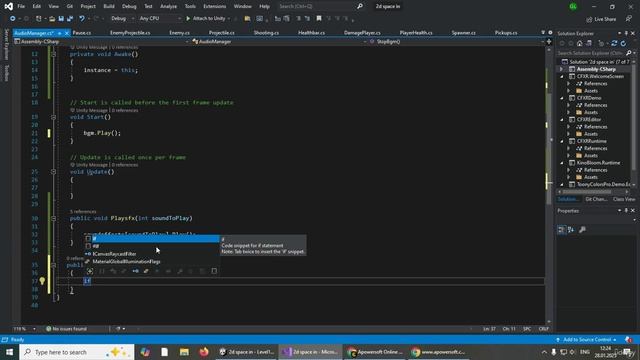Screen dimensions: 640x360
Task: Toggle the bookmark icon in the toolbar
Action: click(x=319, y=18)
